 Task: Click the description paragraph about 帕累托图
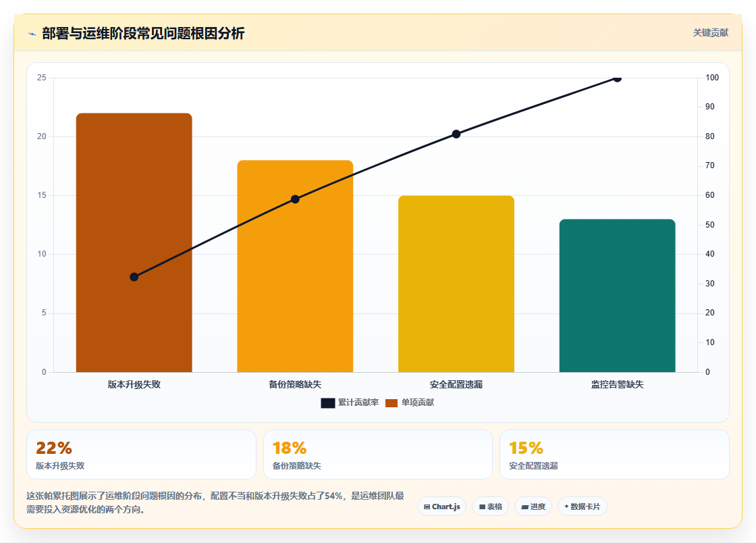pyautogui.click(x=215, y=502)
